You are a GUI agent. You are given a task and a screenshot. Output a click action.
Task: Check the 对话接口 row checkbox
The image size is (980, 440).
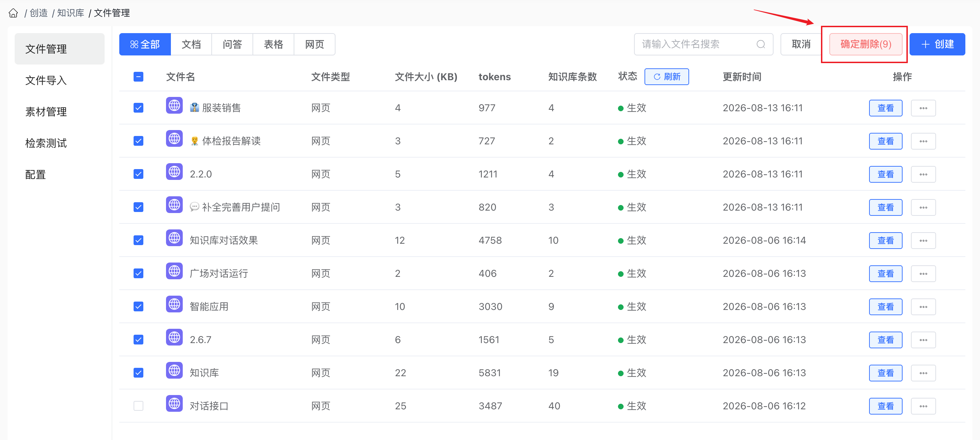(138, 406)
